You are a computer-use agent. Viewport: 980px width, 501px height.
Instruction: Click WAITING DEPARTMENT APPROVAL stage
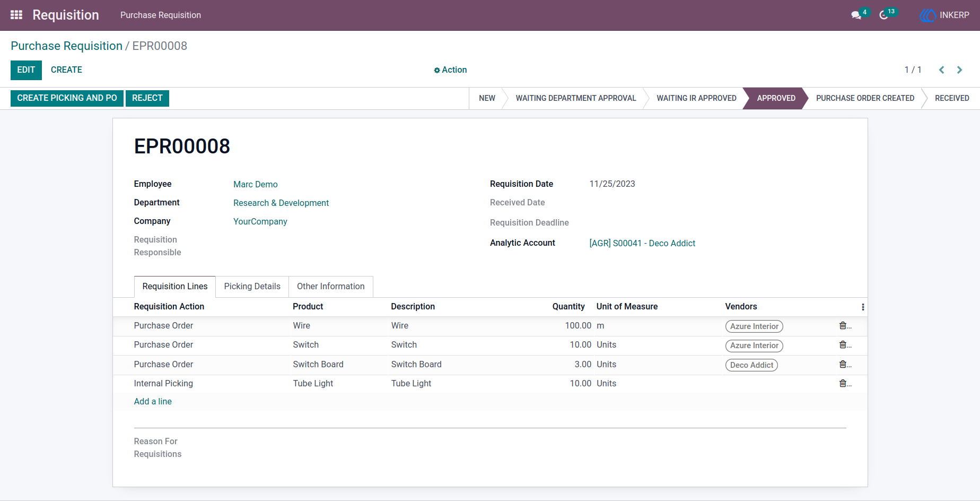576,98
